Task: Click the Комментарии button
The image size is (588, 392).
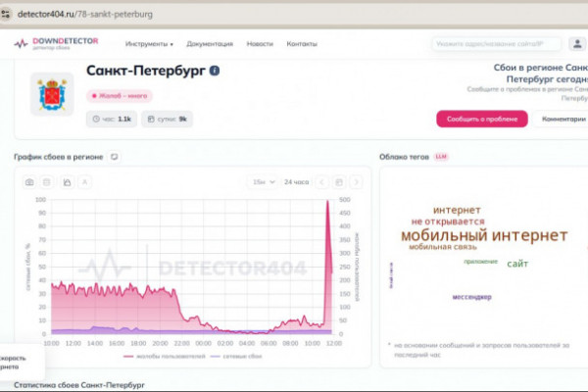Action: pyautogui.click(x=563, y=119)
